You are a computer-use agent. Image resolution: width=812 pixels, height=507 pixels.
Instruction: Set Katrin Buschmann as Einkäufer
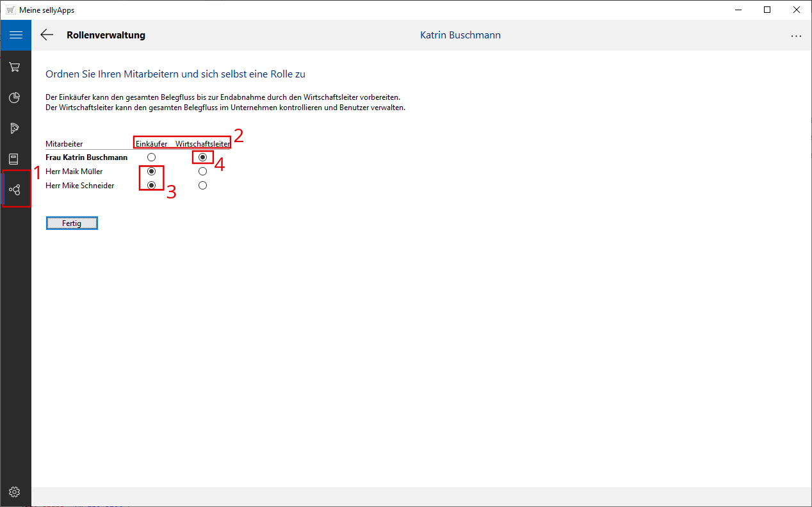tap(152, 157)
